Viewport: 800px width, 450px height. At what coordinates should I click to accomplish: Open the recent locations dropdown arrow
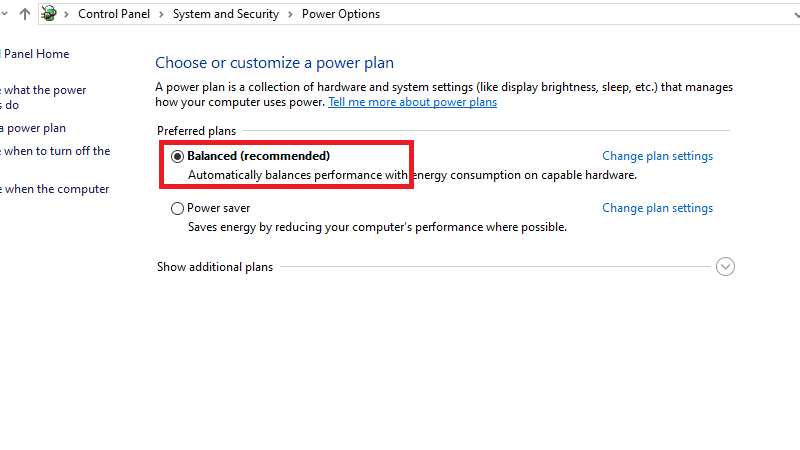[6, 14]
